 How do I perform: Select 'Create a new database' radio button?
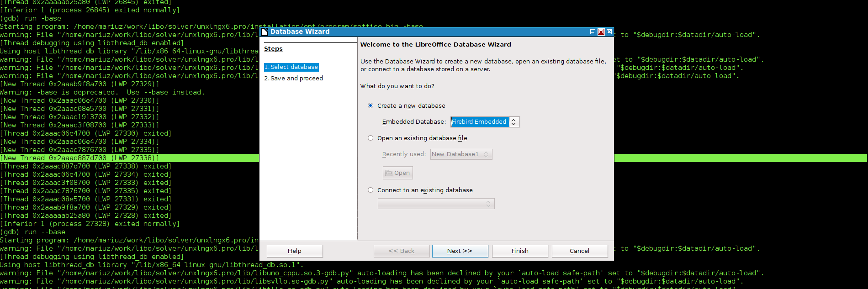click(x=370, y=105)
